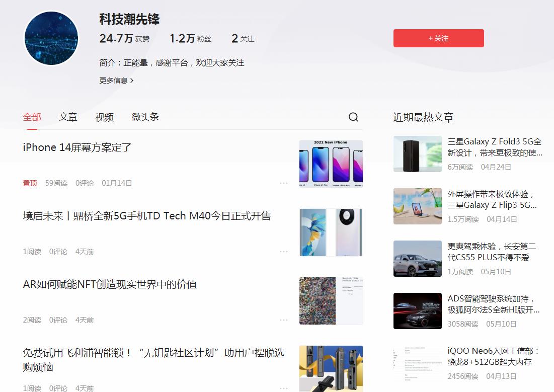Click the 2 关注 following count
The width and height of the screenshot is (554, 392).
tap(243, 38)
